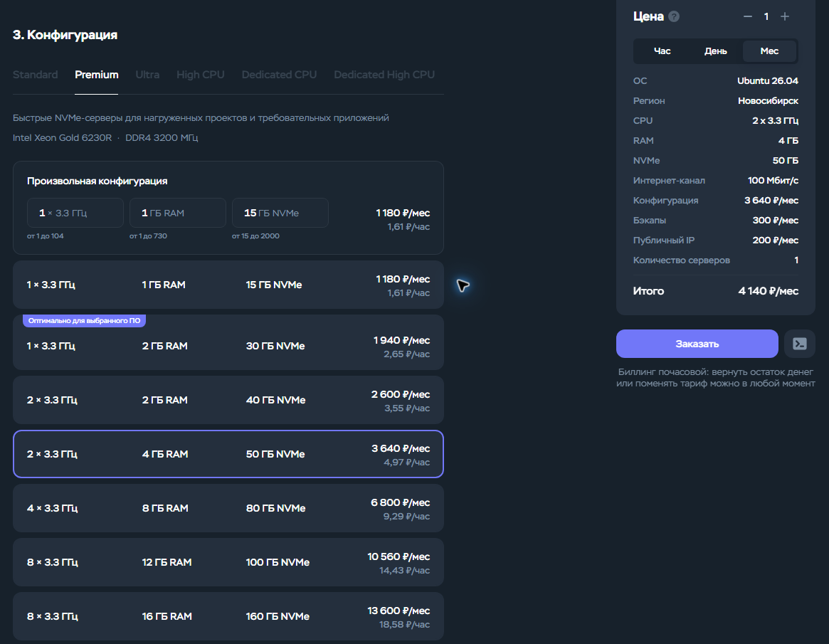Click the NVMe 50 ГБ summary value
The height and width of the screenshot is (644, 829).
coord(785,161)
